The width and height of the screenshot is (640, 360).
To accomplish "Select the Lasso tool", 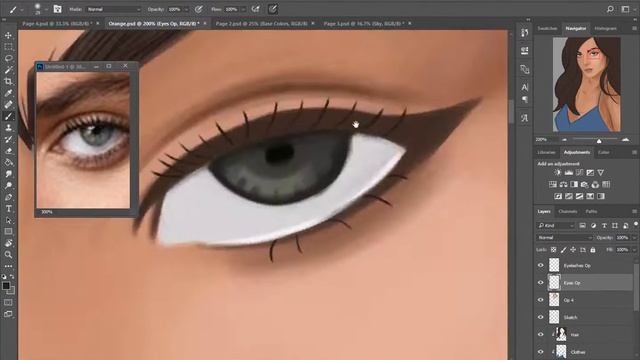I will click(x=8, y=58).
